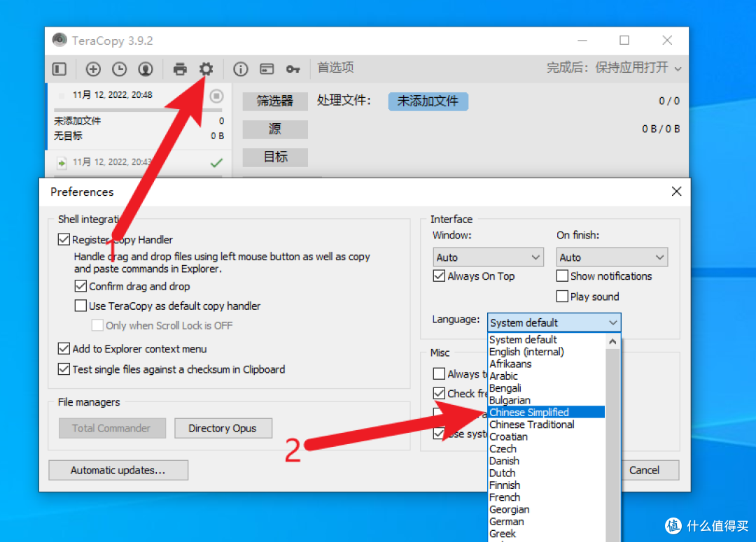
Task: Pick Danish from the language list
Action: [x=546, y=461]
